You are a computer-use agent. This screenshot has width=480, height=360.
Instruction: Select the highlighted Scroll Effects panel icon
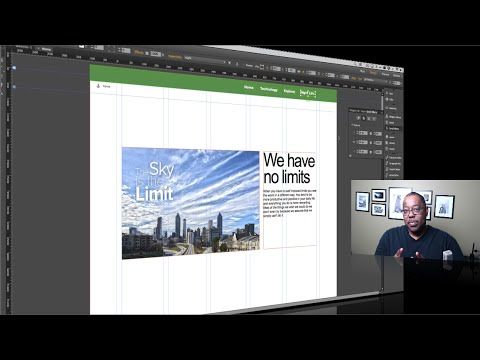393,129
